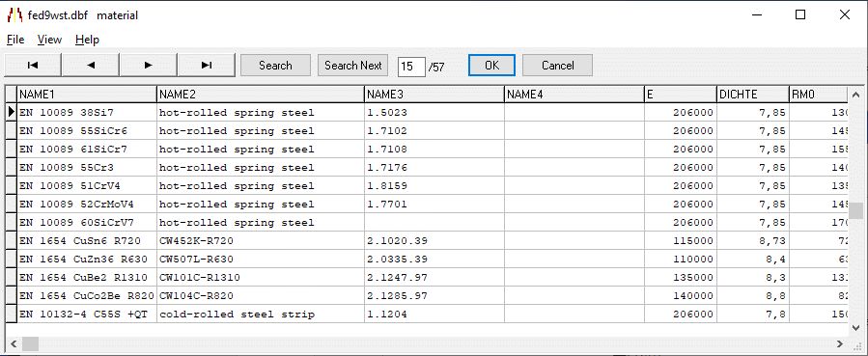Viewport: 868px width, 356px height.
Task: Open the Help menu
Action: click(87, 40)
